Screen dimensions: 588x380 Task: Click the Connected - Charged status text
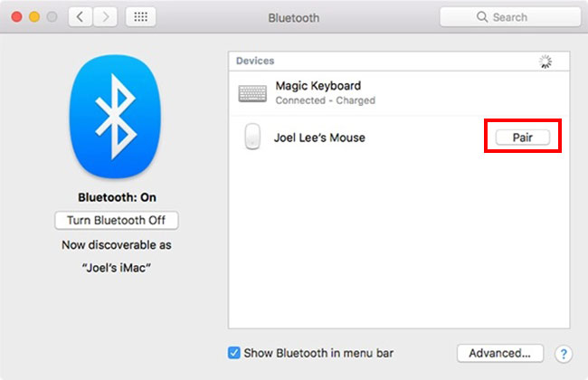325,100
